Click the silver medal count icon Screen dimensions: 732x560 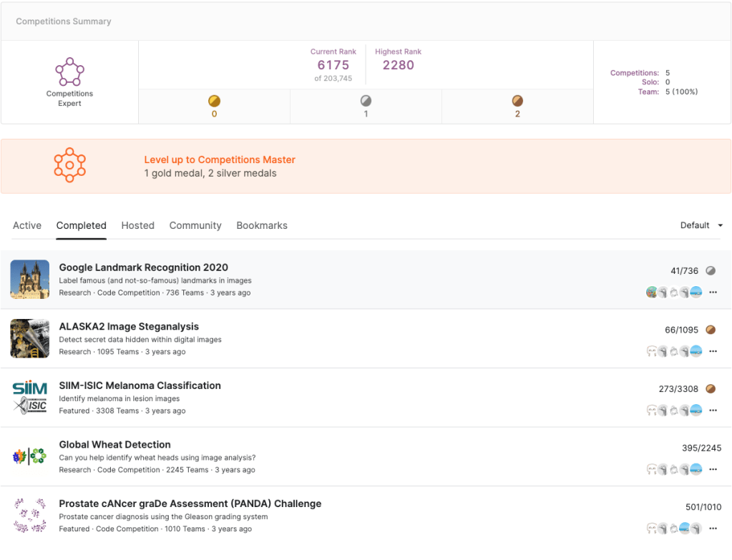pyautogui.click(x=366, y=101)
